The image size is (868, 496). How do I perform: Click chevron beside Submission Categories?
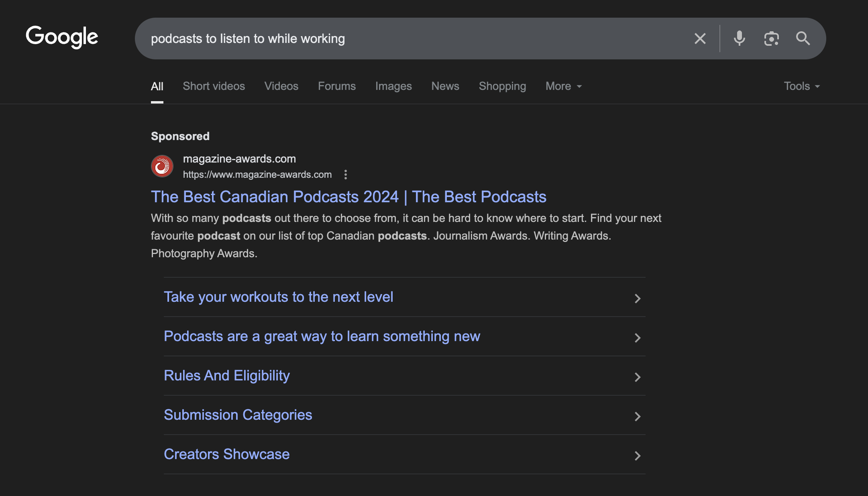pos(637,417)
